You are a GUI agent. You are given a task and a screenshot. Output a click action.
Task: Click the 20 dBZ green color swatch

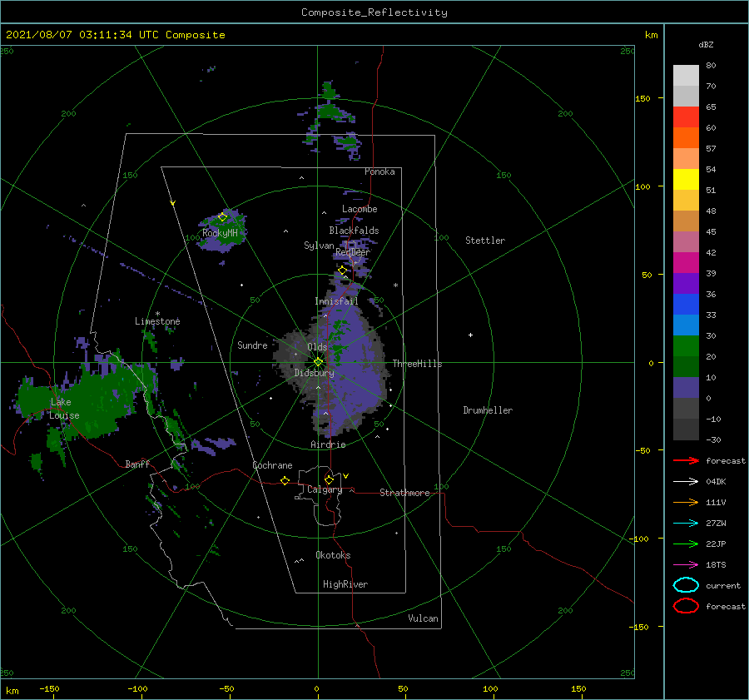point(686,366)
